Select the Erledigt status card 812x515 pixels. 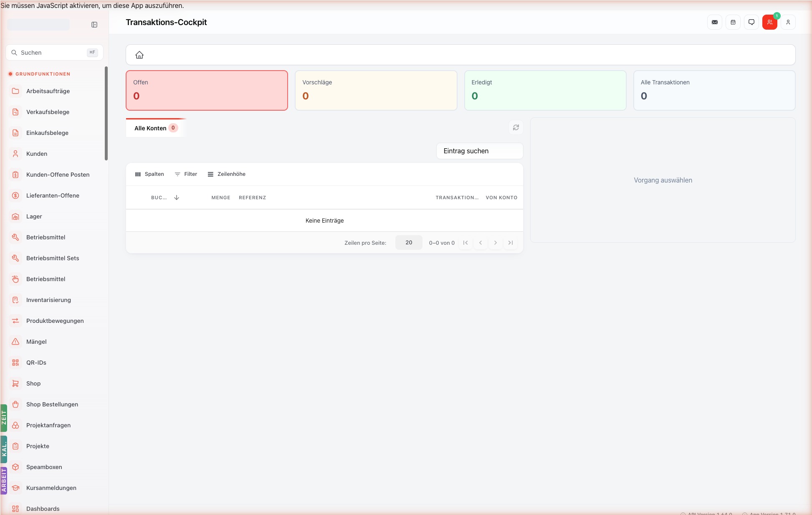click(x=545, y=90)
